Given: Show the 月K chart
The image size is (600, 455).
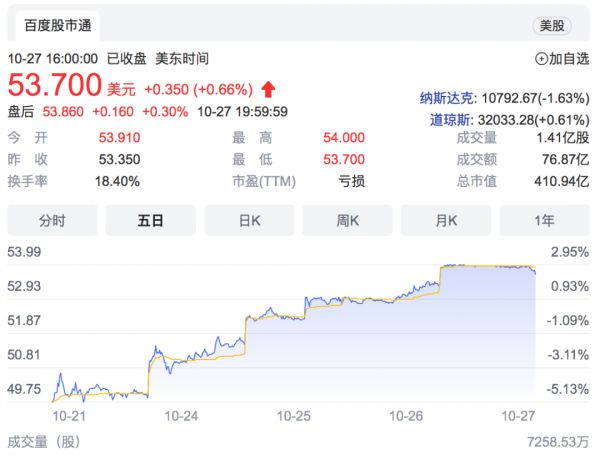Looking at the screenshot, I should 445,220.
